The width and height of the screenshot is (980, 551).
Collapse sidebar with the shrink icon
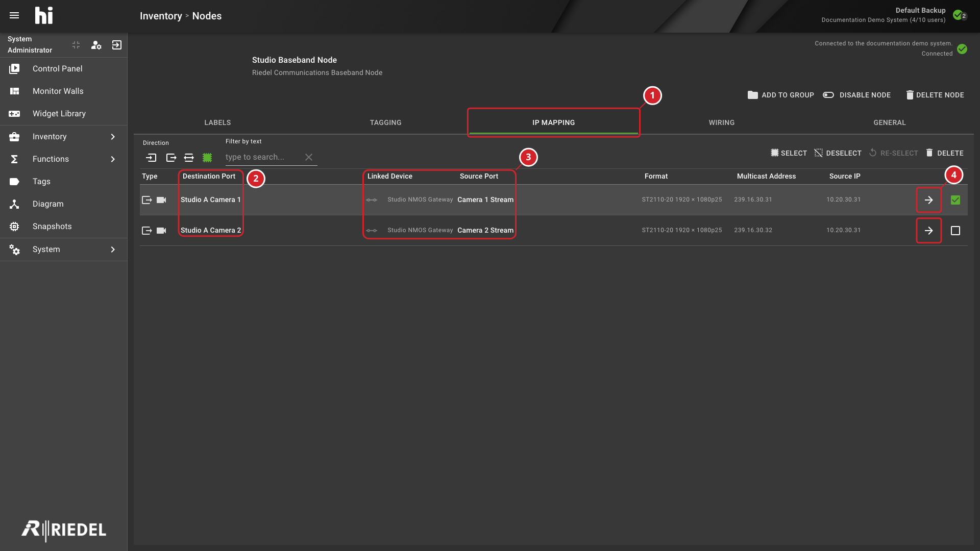(76, 45)
